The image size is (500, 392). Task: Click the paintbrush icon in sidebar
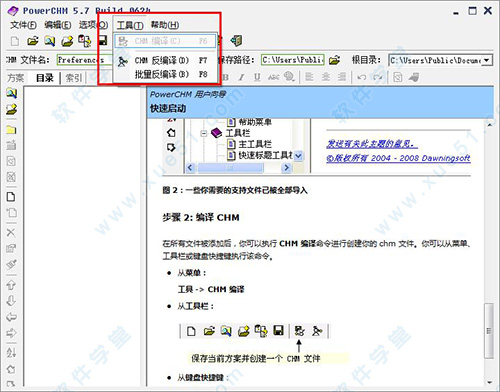(11, 264)
